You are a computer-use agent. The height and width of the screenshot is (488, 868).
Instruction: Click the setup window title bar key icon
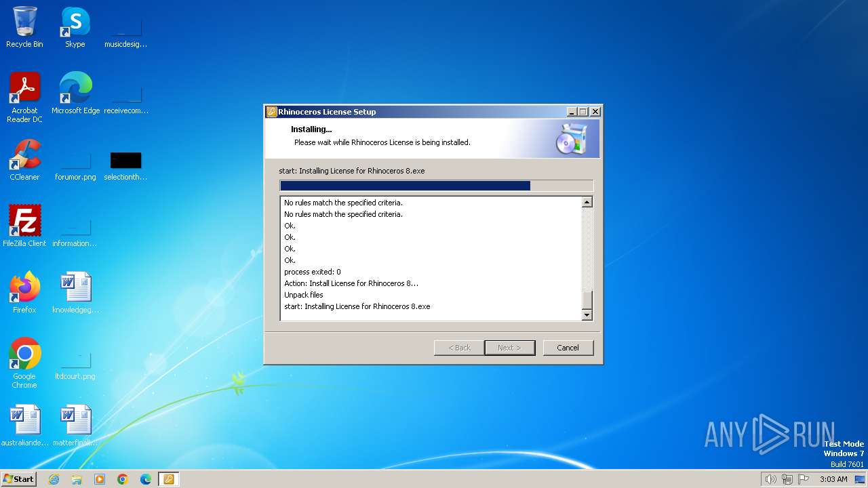click(271, 112)
